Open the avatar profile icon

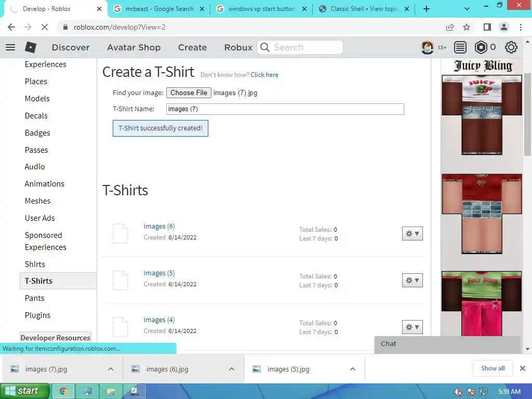[x=428, y=47]
